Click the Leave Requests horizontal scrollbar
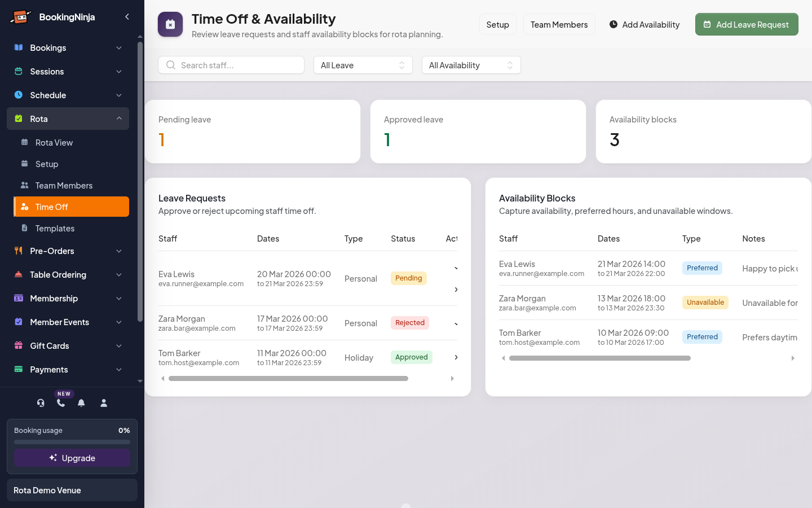This screenshot has width=812, height=508. [x=288, y=379]
